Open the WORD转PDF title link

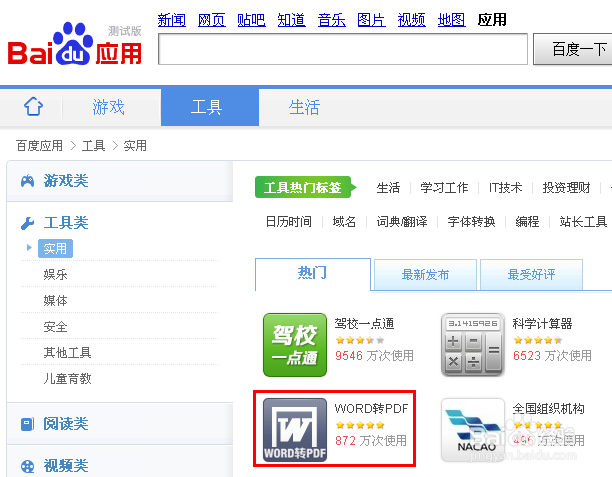point(371,409)
